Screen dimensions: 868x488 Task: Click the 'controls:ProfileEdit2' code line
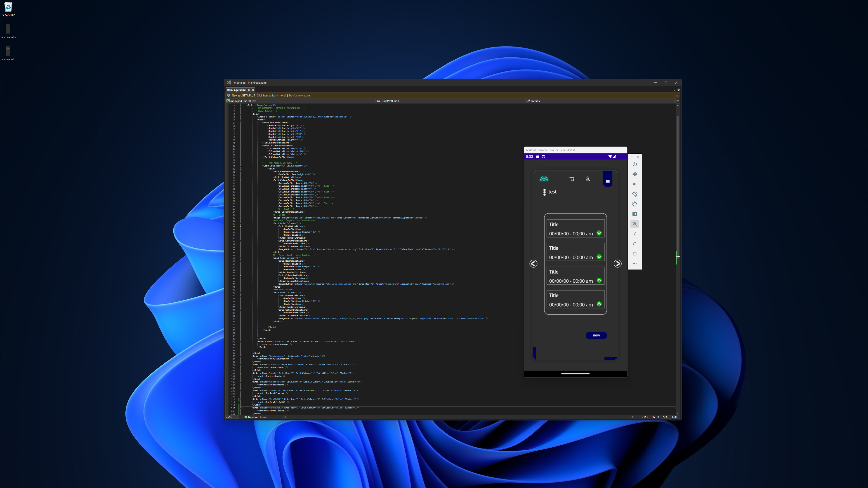(x=273, y=411)
